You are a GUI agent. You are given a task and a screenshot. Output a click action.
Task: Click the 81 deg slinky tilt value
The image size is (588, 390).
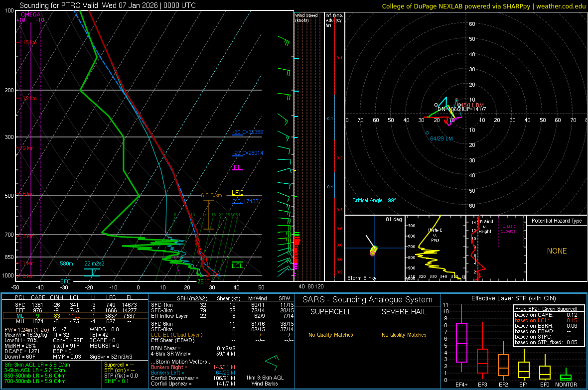coord(393,219)
